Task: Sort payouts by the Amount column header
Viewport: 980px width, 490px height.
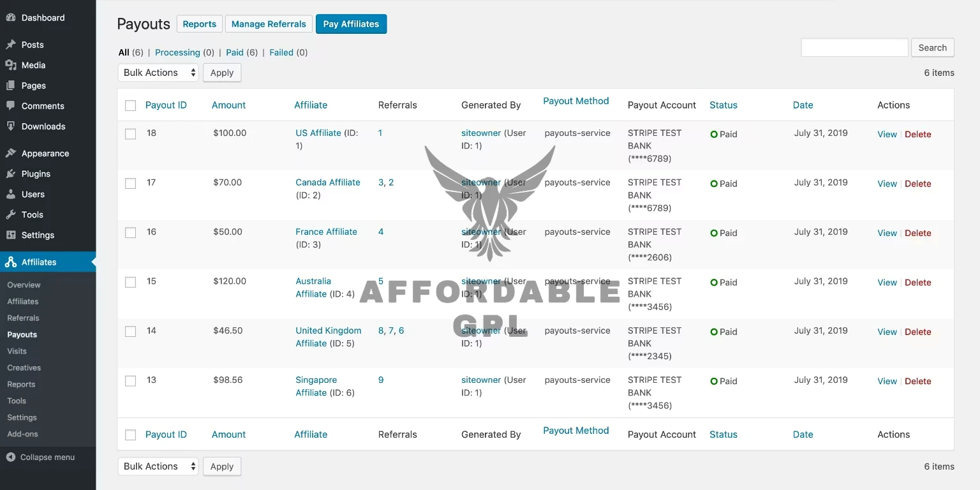Action: (x=228, y=105)
